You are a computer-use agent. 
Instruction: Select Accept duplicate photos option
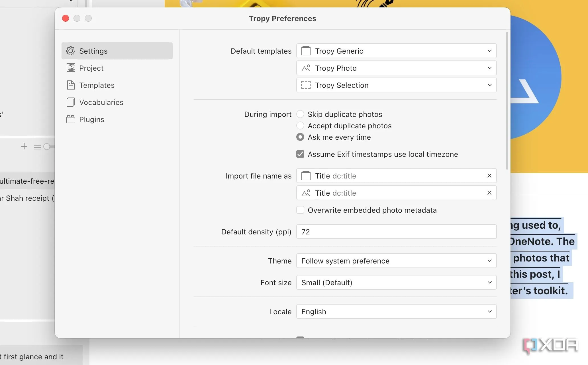pos(300,125)
